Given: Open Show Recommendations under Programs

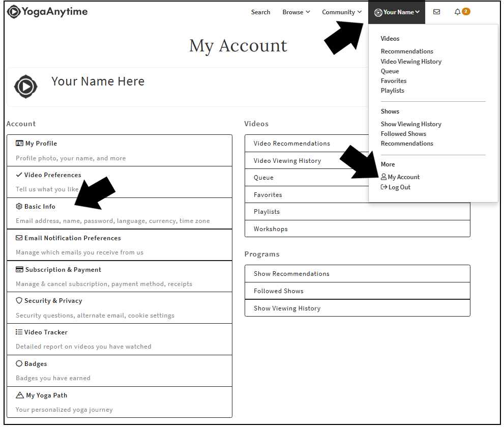Looking at the screenshot, I should 358,274.
